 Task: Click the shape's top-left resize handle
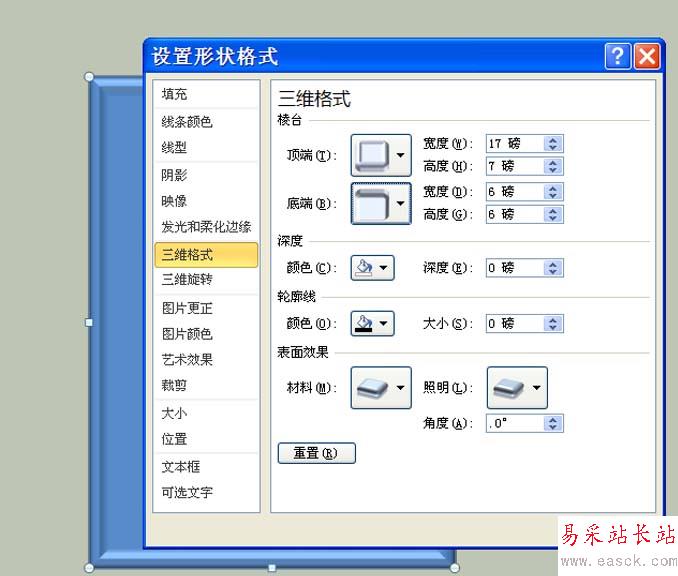(x=89, y=77)
